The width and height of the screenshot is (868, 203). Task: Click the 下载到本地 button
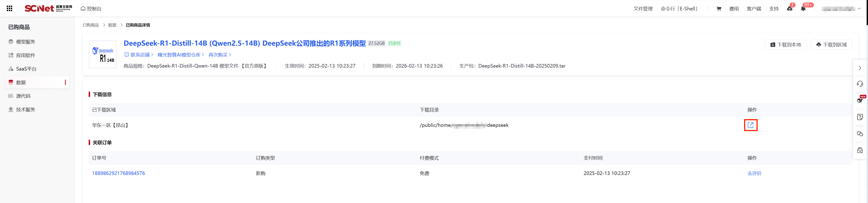click(785, 45)
